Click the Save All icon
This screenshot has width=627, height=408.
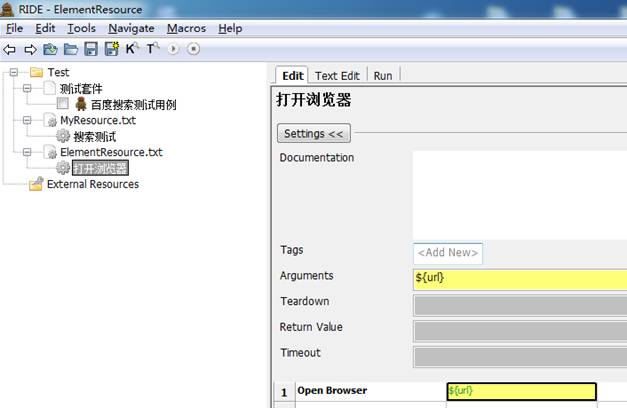click(x=111, y=48)
